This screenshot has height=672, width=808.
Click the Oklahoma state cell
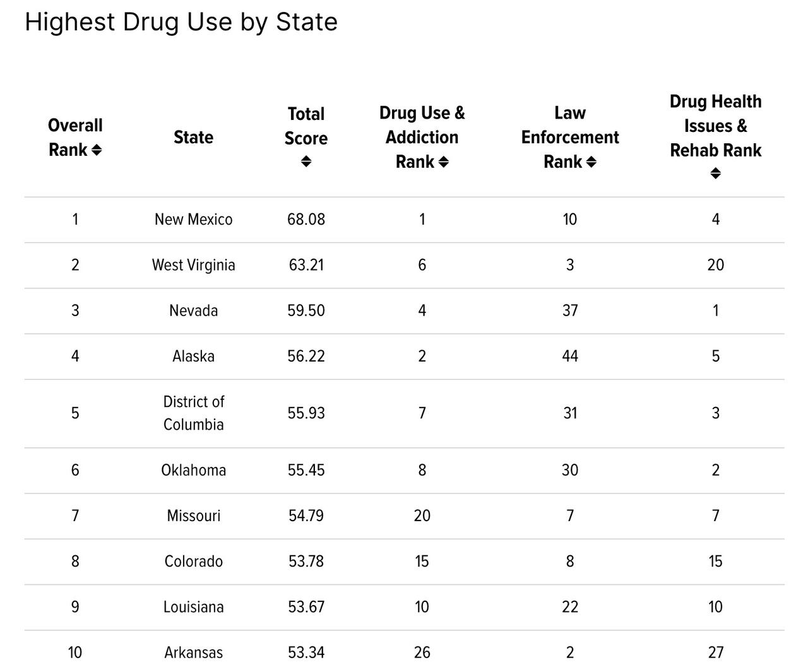click(x=193, y=470)
